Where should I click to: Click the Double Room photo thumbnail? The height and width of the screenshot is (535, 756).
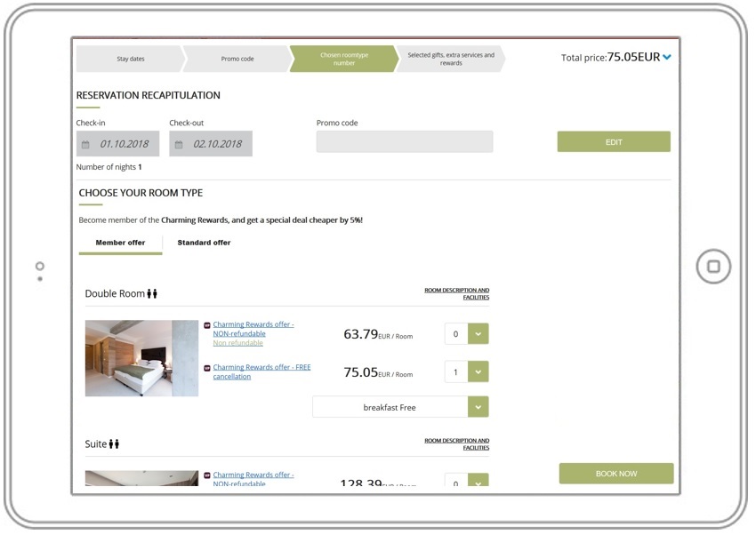coord(141,358)
